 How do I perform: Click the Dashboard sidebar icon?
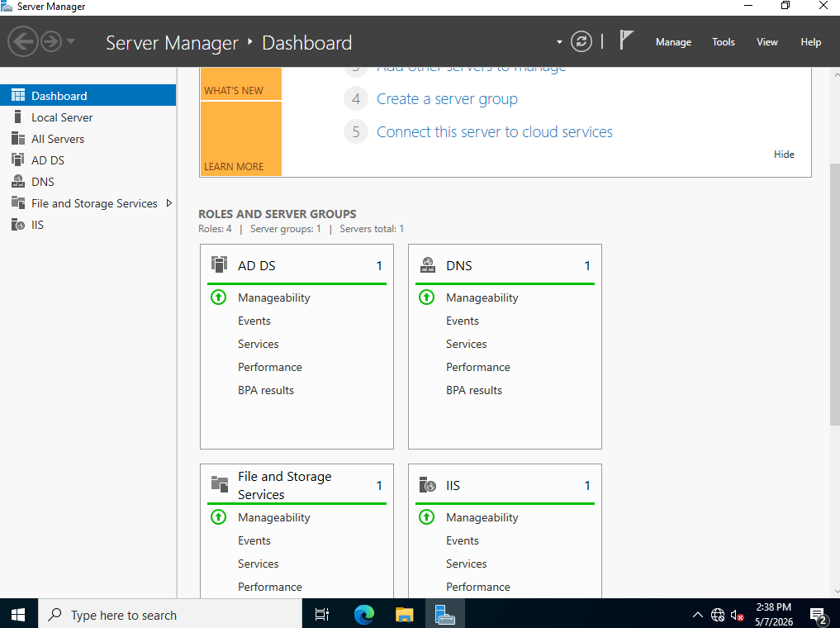click(x=17, y=95)
